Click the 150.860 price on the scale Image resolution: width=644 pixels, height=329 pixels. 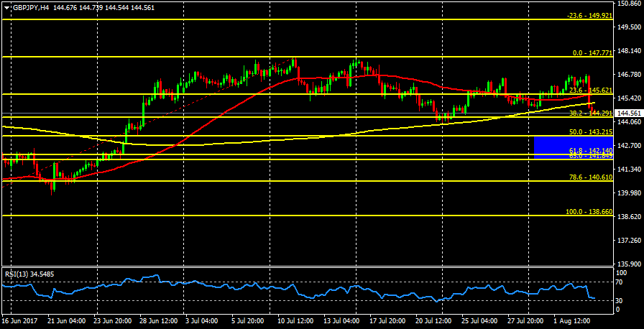(629, 4)
